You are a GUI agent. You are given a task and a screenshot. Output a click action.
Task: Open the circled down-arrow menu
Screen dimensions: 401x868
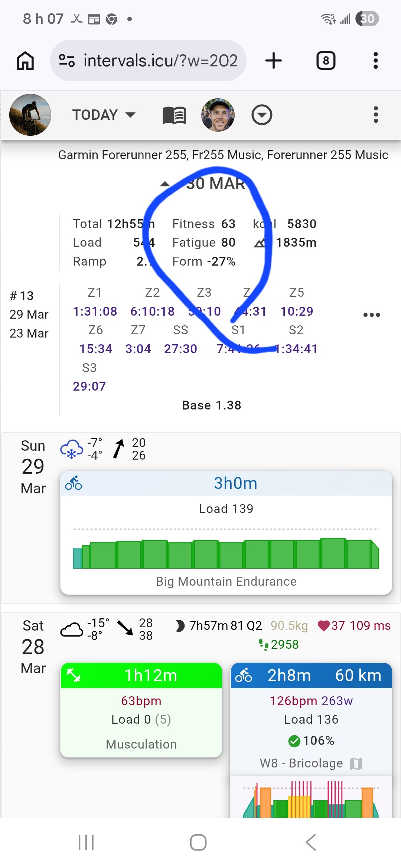pos(262,115)
